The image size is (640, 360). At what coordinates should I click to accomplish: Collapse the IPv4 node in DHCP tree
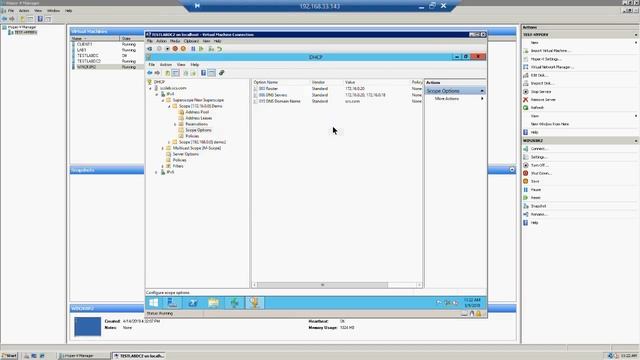pos(157,94)
